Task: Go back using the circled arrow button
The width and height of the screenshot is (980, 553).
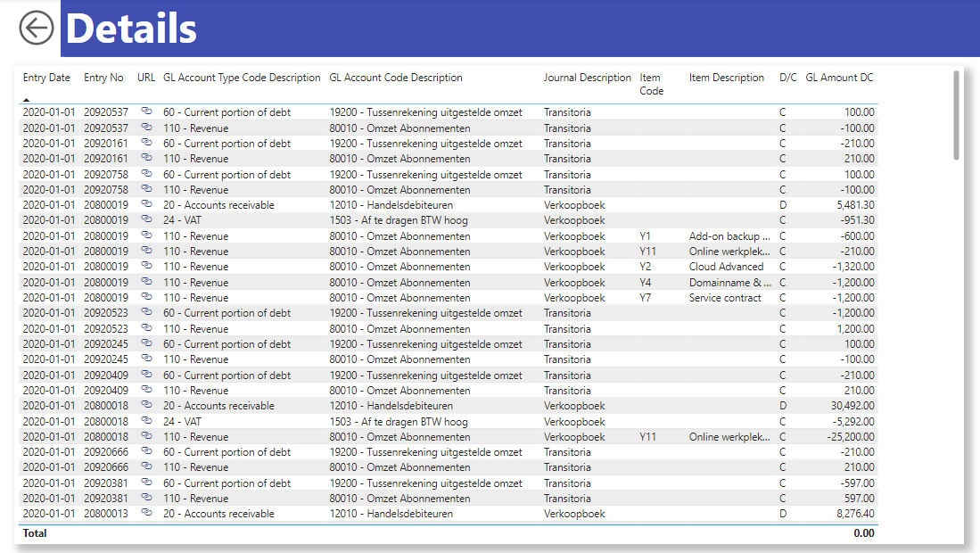Action: click(37, 29)
